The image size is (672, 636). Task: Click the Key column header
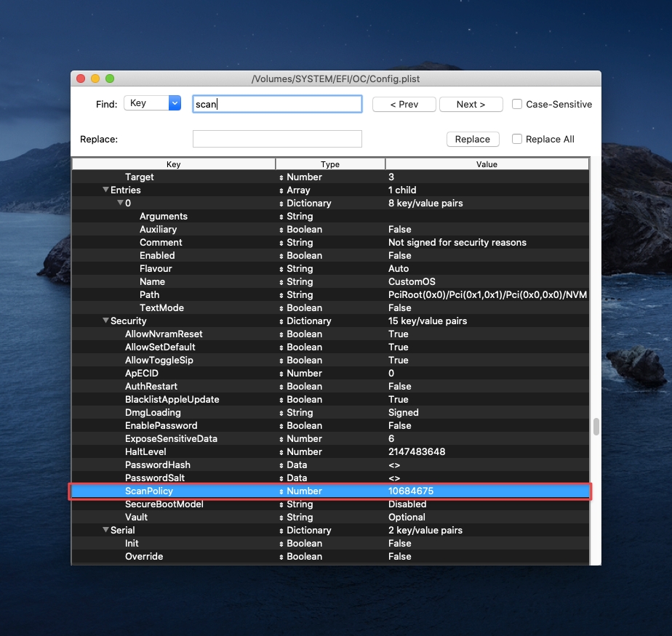173,164
